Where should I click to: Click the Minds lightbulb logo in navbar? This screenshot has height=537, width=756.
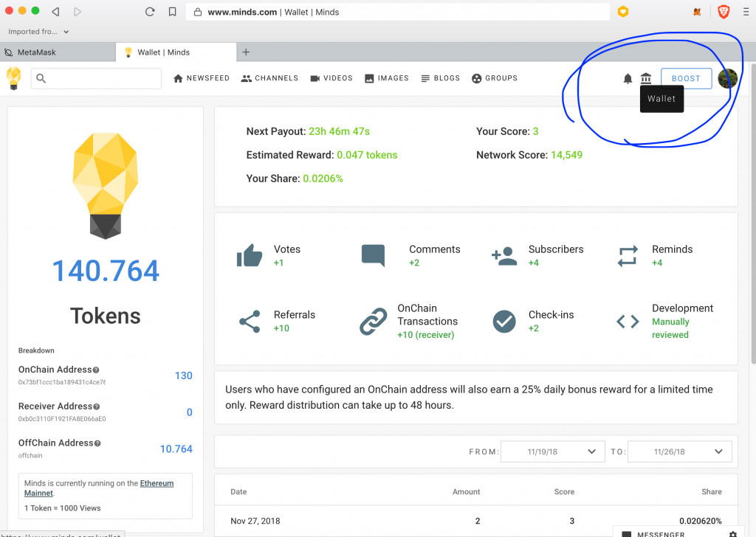pos(13,78)
